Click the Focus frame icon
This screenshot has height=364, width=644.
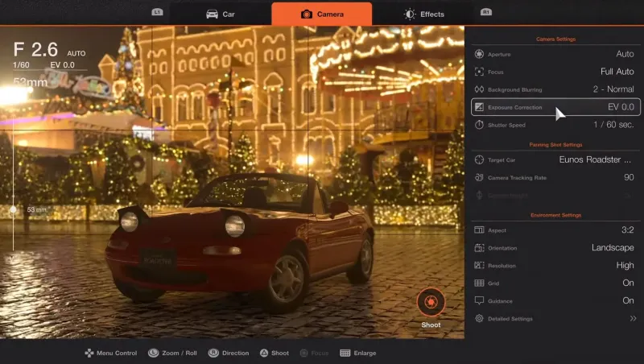(479, 72)
